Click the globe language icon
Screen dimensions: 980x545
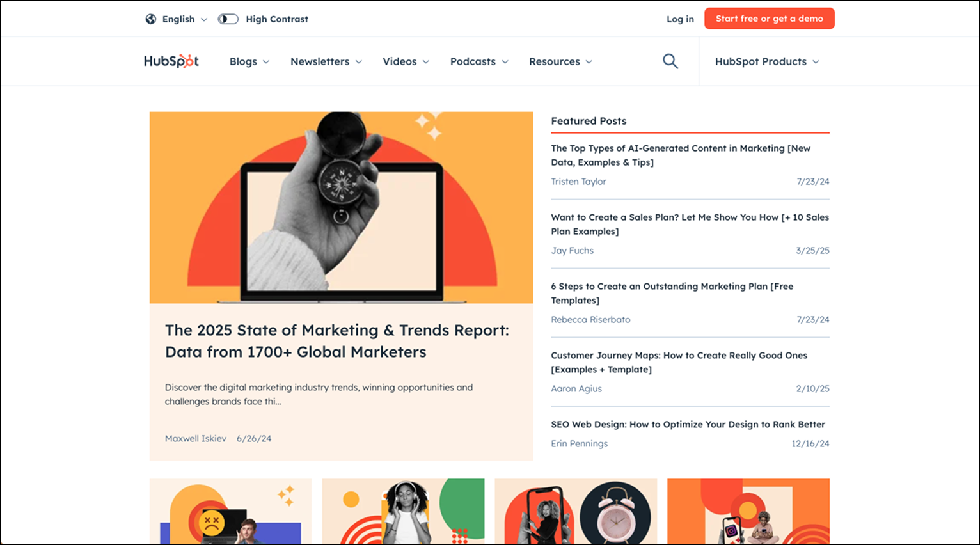(150, 19)
